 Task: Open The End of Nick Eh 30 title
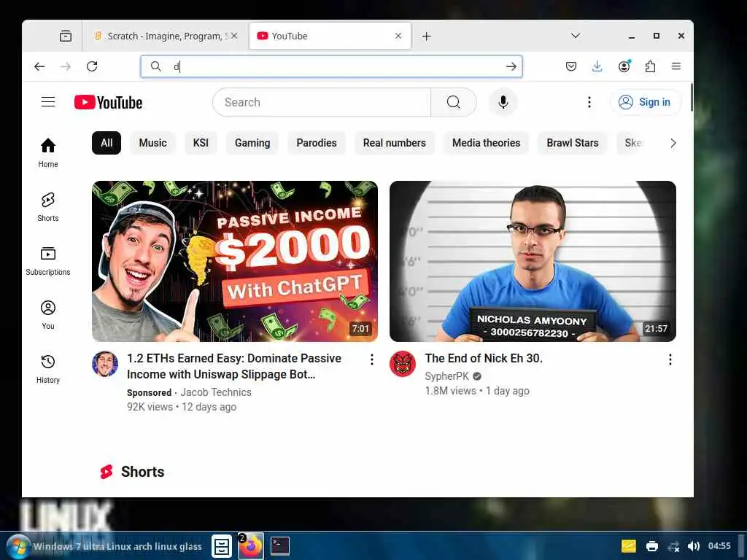coord(484,358)
